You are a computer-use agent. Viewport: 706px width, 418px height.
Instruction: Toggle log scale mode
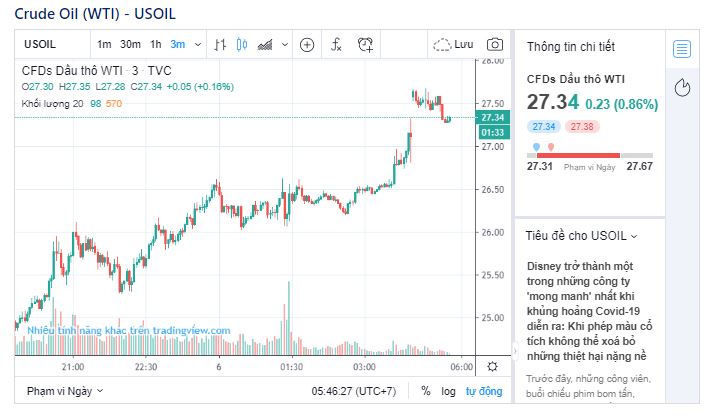(449, 391)
